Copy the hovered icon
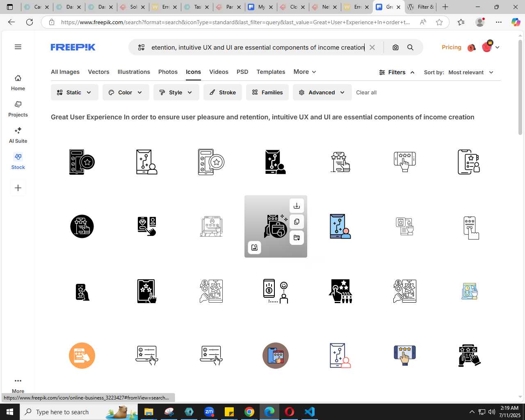The image size is (525, 420). coord(297,222)
